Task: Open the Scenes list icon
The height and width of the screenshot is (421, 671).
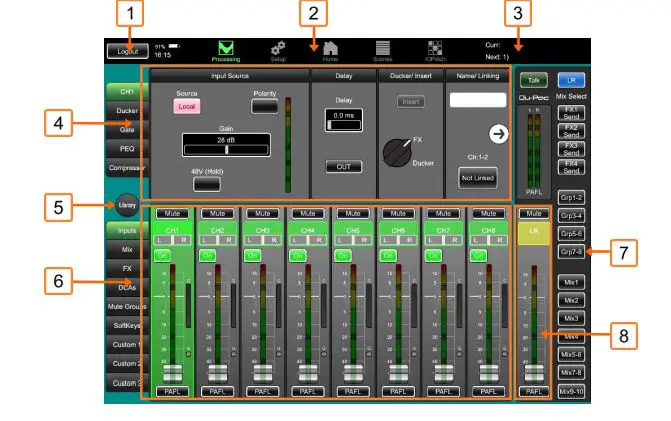Action: pos(383,48)
